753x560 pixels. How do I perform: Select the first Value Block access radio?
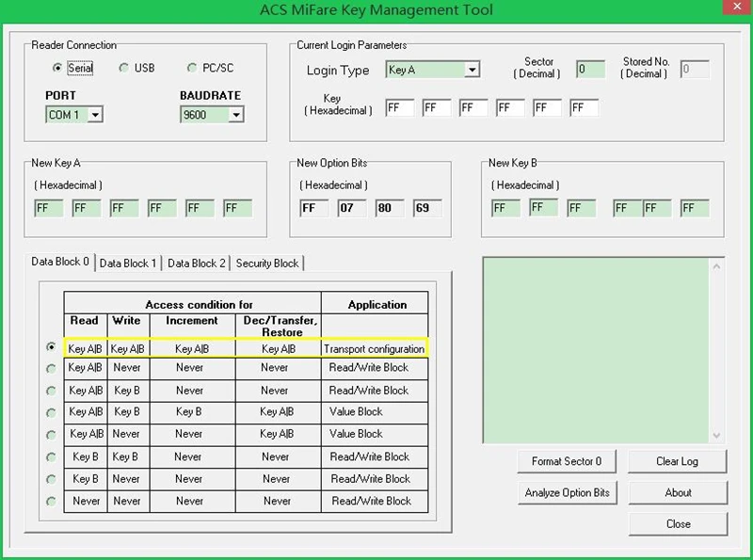click(51, 412)
